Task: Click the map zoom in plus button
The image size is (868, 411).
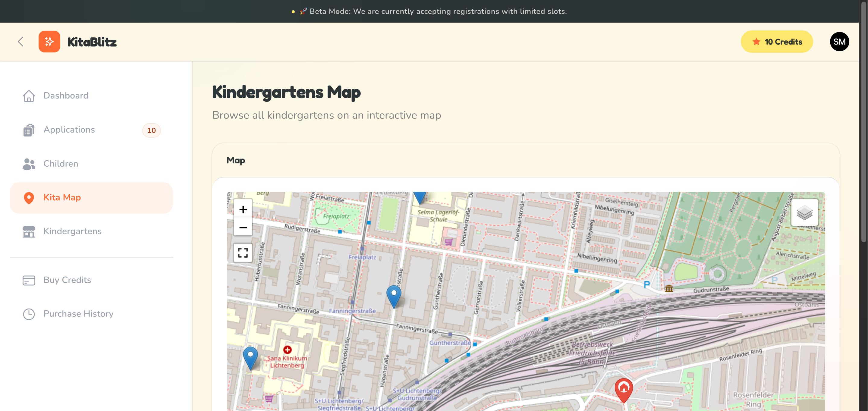Action: (243, 209)
